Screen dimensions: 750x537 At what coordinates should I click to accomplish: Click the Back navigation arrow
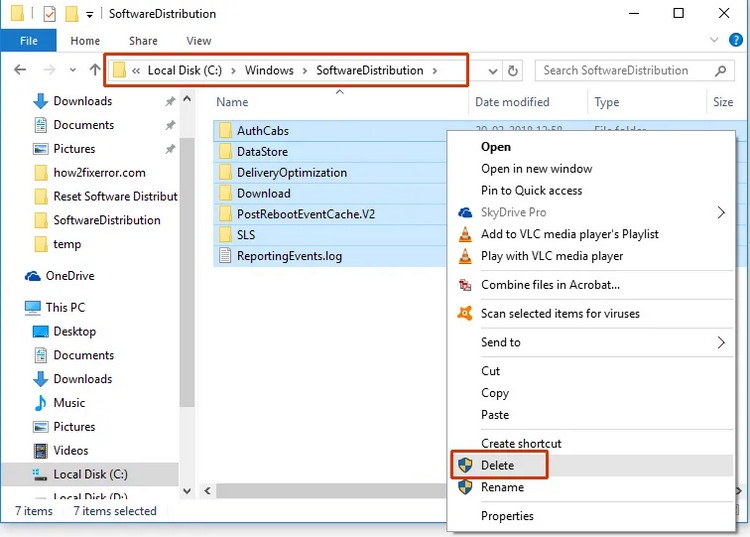click(x=20, y=70)
